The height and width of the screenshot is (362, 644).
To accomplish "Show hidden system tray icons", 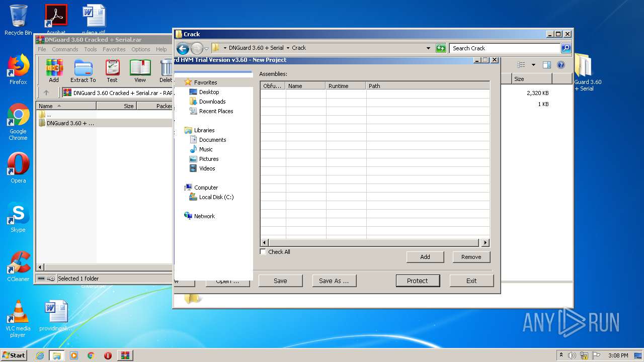I will pyautogui.click(x=561, y=355).
